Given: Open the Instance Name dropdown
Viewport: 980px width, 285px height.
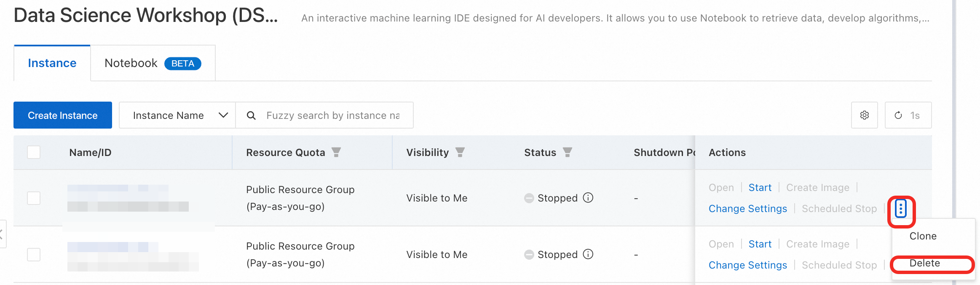Looking at the screenshot, I should [177, 115].
